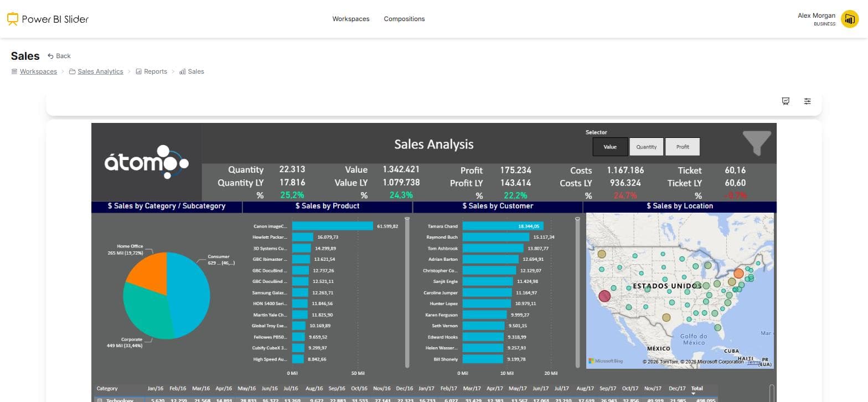Click the átomo logo in the report header

147,162
